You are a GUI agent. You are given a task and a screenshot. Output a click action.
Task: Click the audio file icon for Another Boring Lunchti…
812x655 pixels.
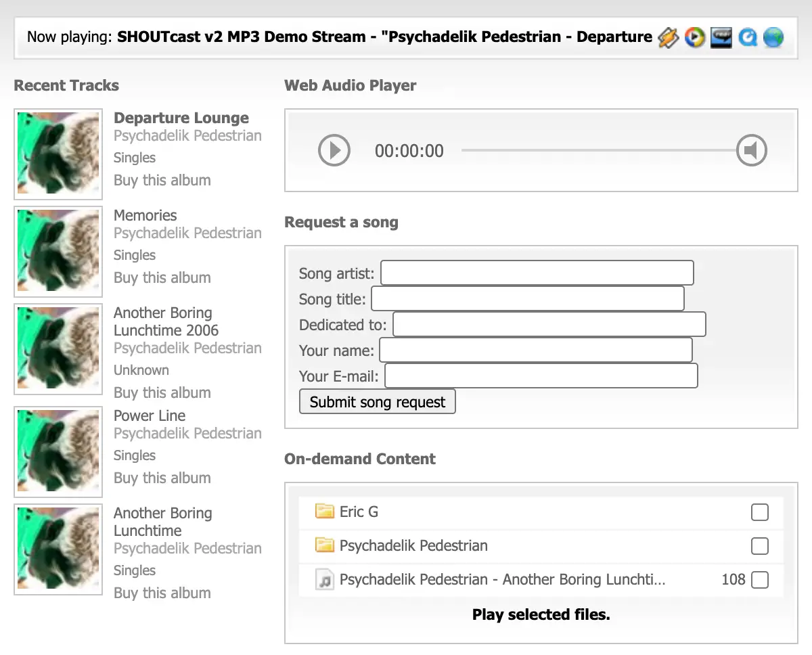click(325, 580)
